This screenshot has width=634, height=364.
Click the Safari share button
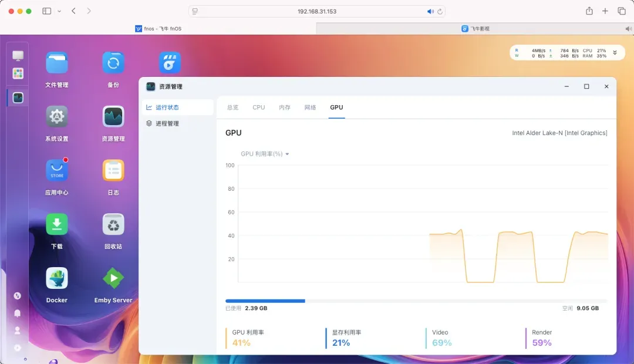click(589, 11)
